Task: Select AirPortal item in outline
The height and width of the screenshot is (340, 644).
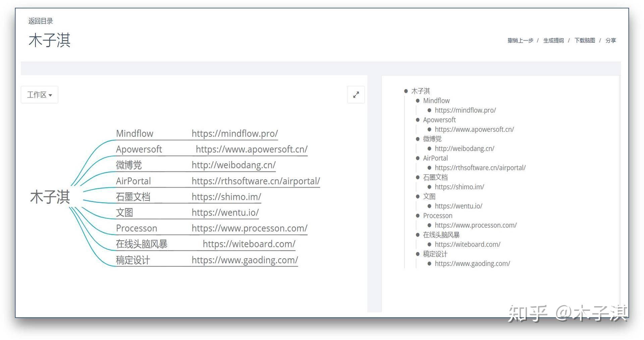Action: [435, 158]
